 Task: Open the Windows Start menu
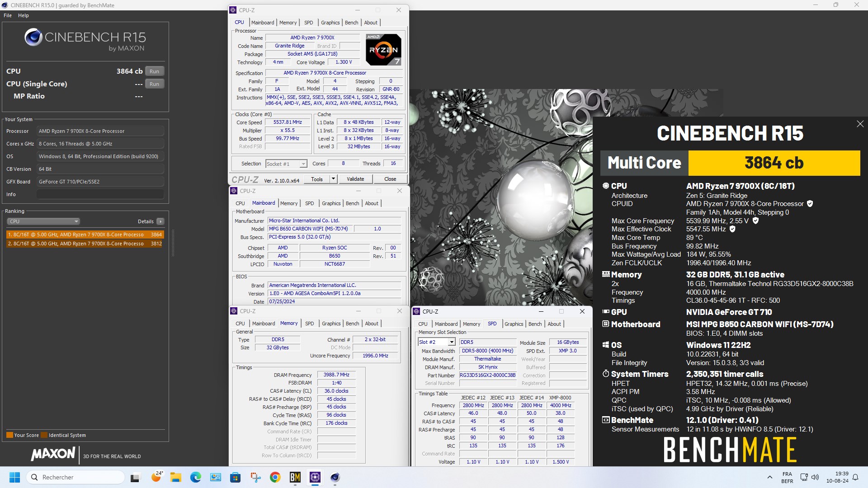pos(14,477)
